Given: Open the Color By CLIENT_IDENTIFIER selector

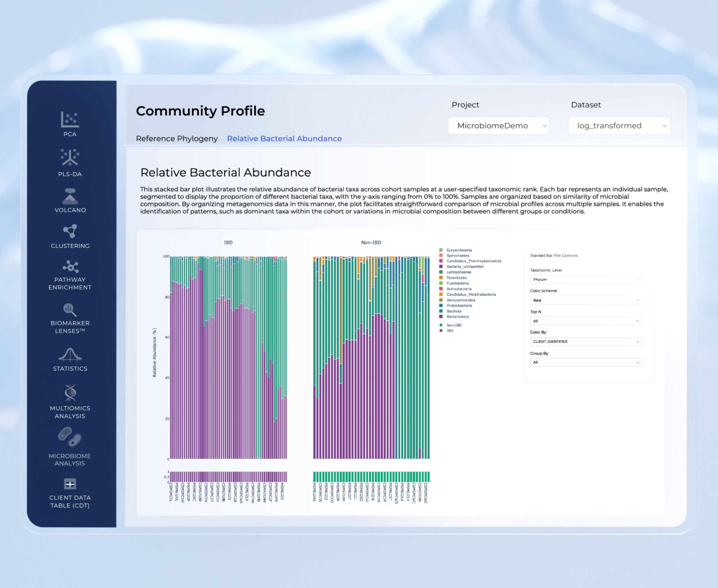Looking at the screenshot, I should point(586,341).
